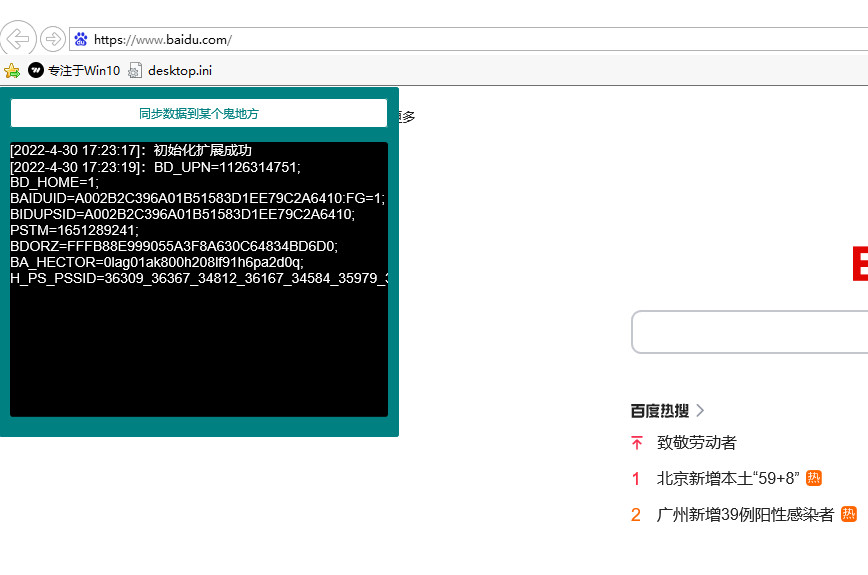868x575 pixels.
Task: Open the favorites star icon
Action: point(12,71)
